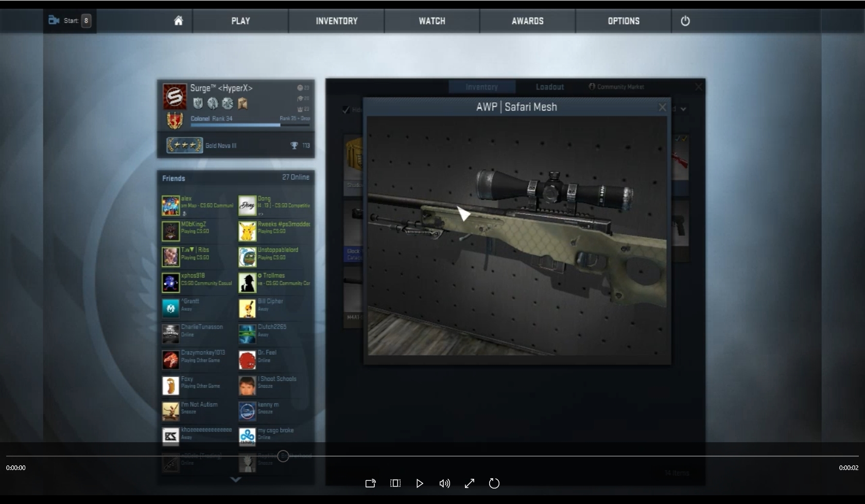Select friend name T.w | Ribs

[x=195, y=250]
